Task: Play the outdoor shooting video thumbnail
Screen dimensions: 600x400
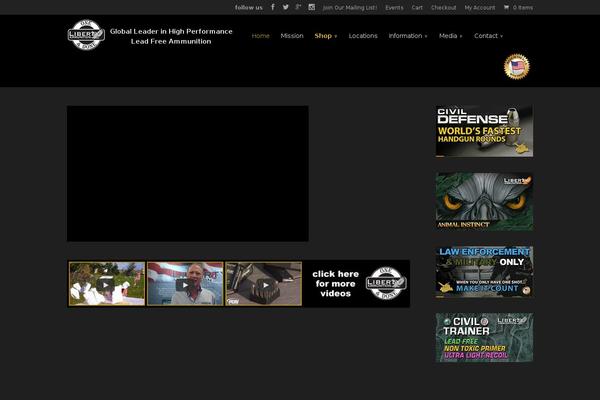Action: coord(107,284)
